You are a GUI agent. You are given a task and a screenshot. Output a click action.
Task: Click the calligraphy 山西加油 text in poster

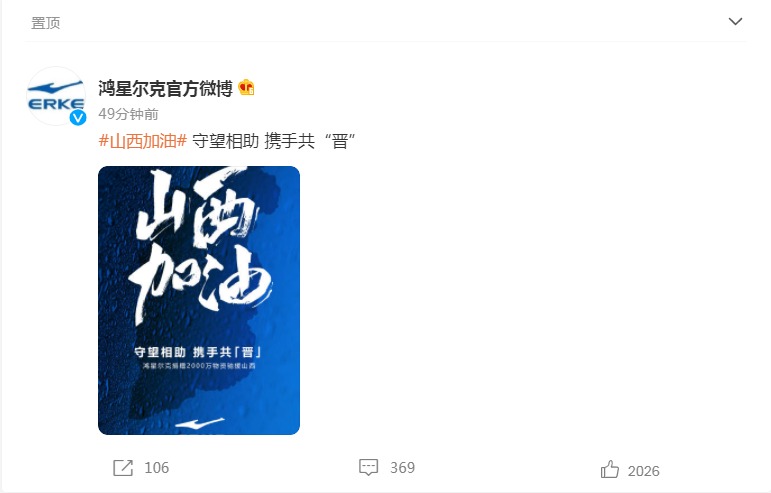(x=200, y=246)
